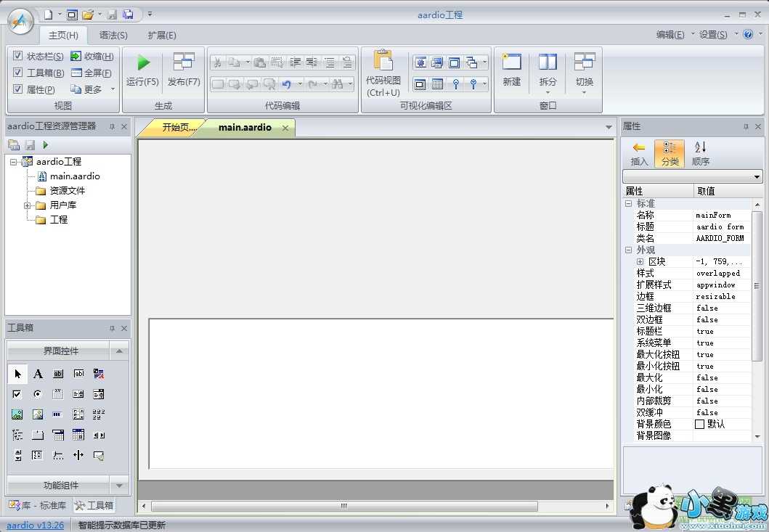The width and height of the screenshot is (769, 532).
Task: Pick the tree view control tool
Action: point(17,435)
